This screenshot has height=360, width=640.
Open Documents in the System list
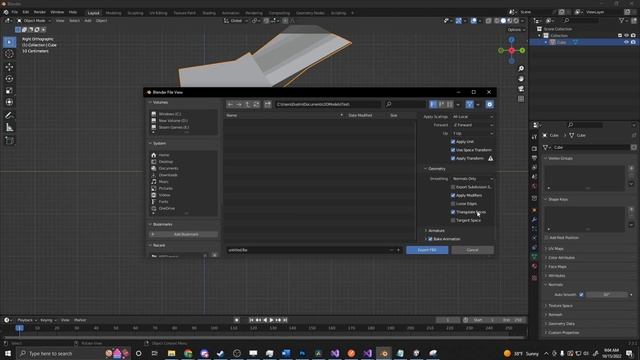168,169
